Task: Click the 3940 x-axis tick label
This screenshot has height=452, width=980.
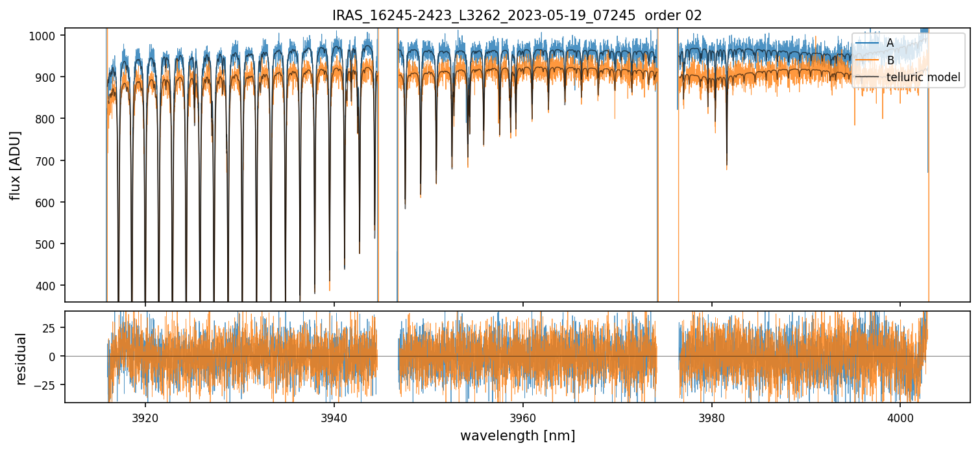Action: click(x=334, y=416)
